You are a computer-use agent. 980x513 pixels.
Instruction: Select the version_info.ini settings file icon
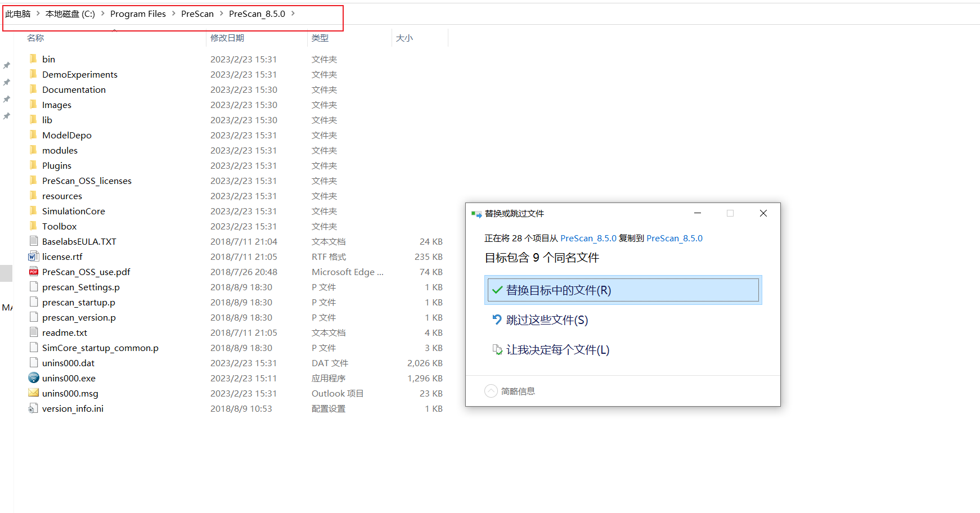[x=33, y=408]
